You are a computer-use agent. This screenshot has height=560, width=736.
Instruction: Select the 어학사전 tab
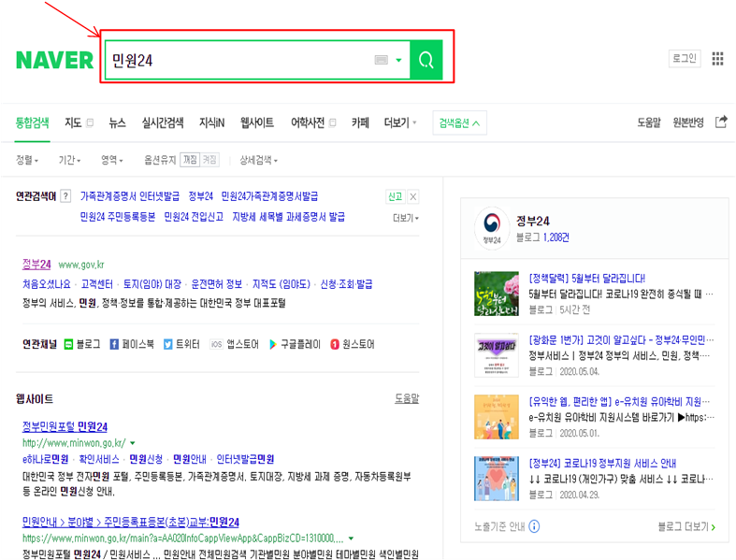[308, 123]
